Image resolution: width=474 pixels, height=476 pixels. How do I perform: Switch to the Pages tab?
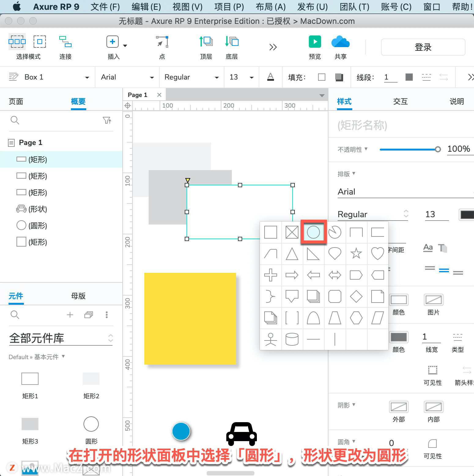click(x=16, y=101)
